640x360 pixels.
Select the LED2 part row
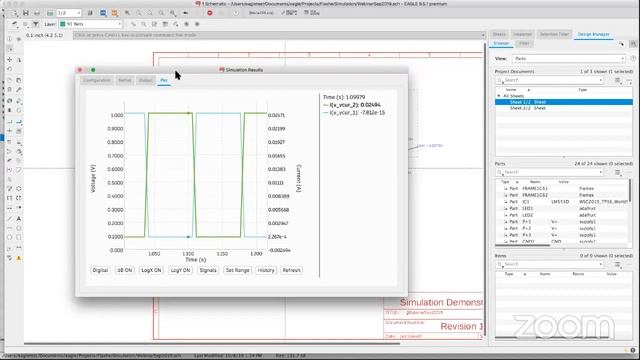pyautogui.click(x=562, y=215)
